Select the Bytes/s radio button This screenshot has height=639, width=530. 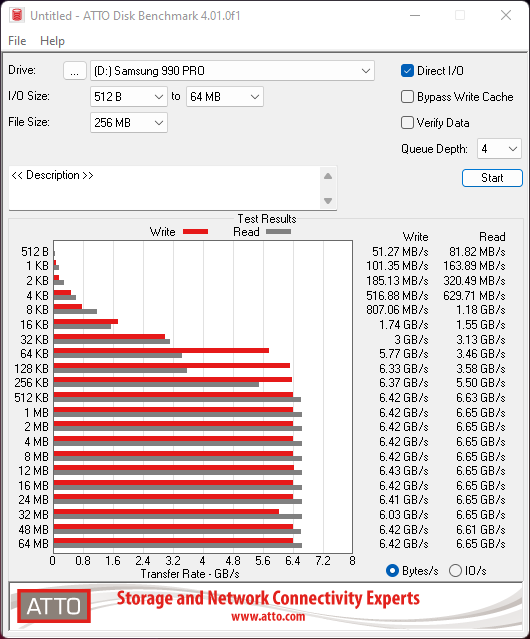(392, 571)
